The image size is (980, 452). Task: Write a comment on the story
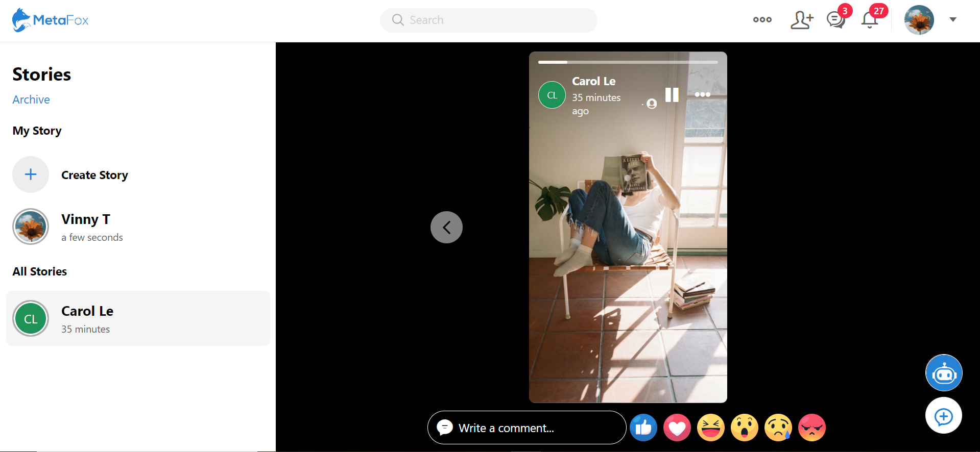(x=527, y=428)
